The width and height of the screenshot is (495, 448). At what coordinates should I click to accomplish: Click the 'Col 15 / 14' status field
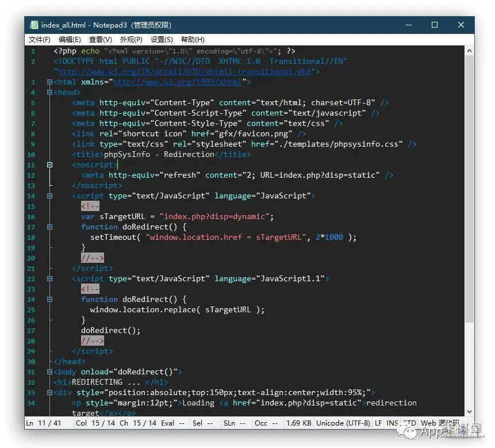tap(95, 423)
